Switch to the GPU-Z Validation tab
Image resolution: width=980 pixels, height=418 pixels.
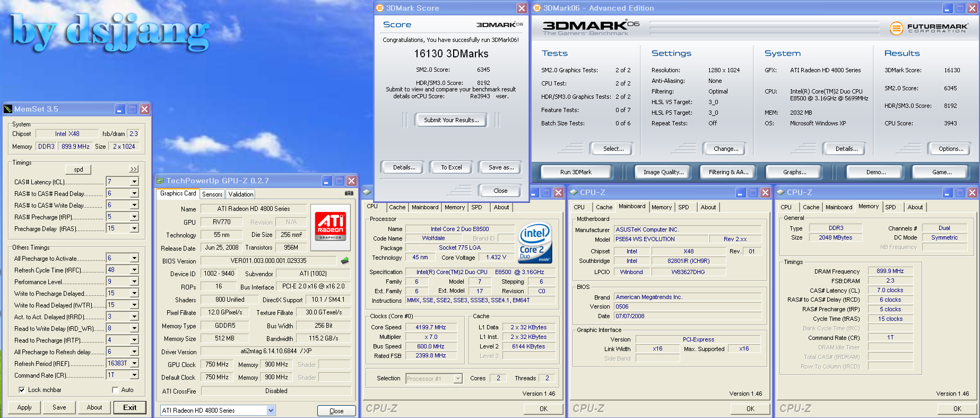click(x=241, y=194)
